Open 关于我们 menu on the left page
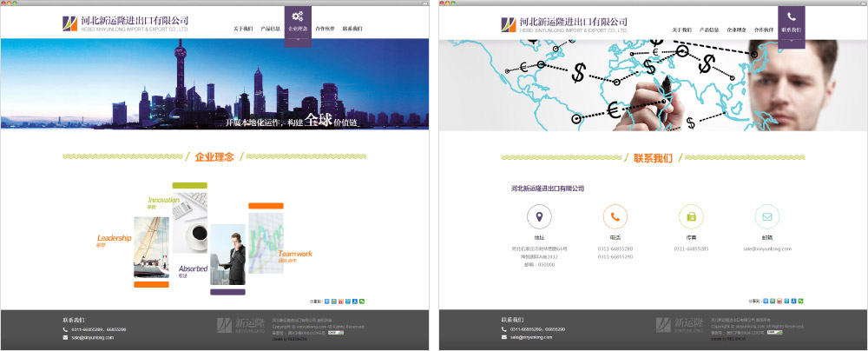The width and height of the screenshot is (868, 351). point(243,30)
